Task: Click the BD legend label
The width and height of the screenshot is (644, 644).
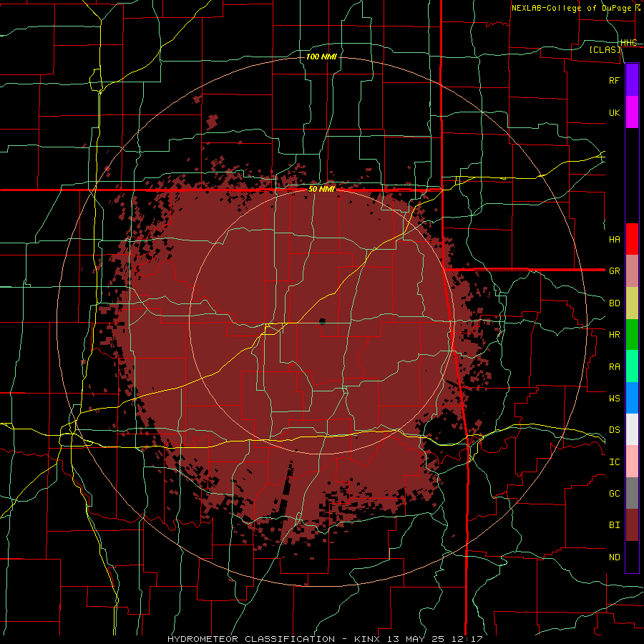Action: [x=614, y=303]
